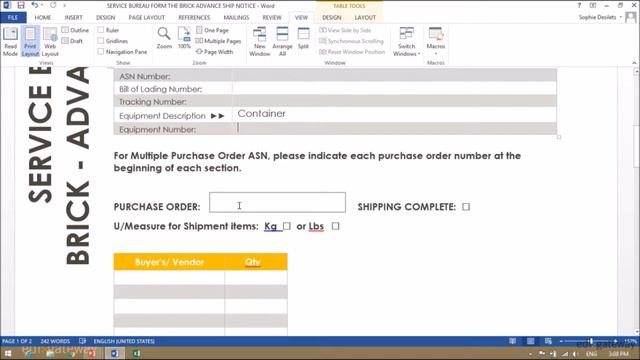Open Word Help question mark
640x360 pixels.
[x=579, y=5]
